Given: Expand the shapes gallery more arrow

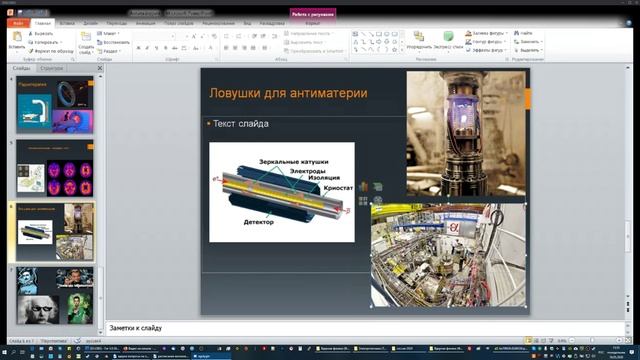Looking at the screenshot, I should [402, 50].
